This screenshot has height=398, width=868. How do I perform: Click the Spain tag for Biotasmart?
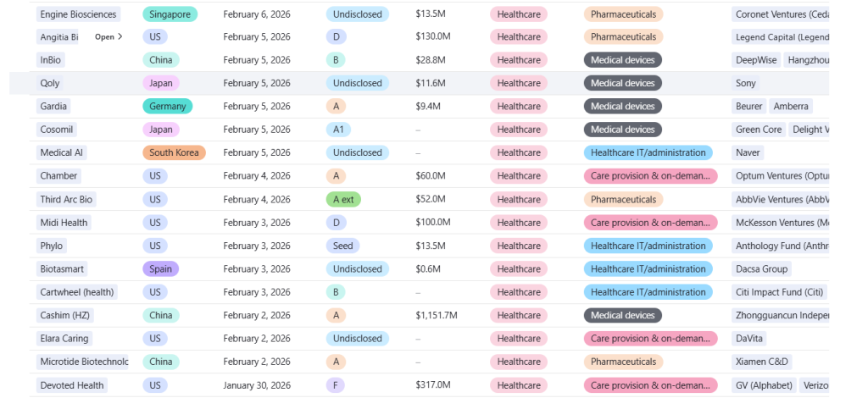pyautogui.click(x=160, y=269)
